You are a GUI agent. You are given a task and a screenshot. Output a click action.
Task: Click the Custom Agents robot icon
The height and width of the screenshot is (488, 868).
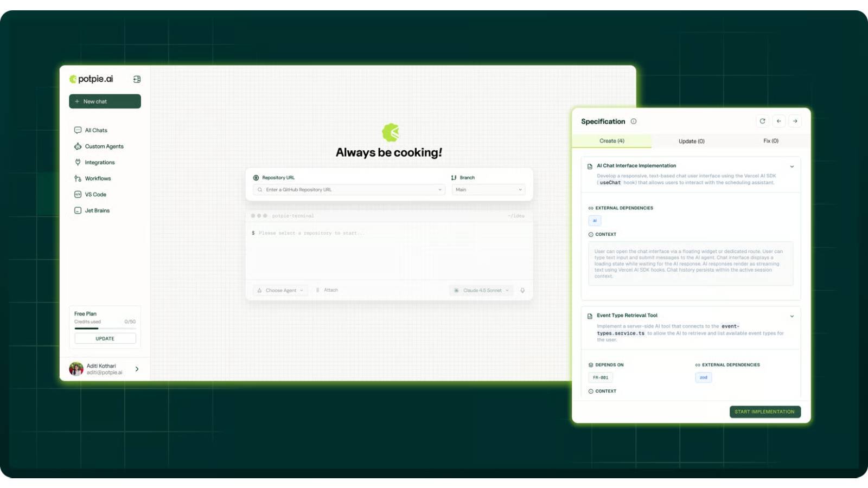[x=78, y=146]
